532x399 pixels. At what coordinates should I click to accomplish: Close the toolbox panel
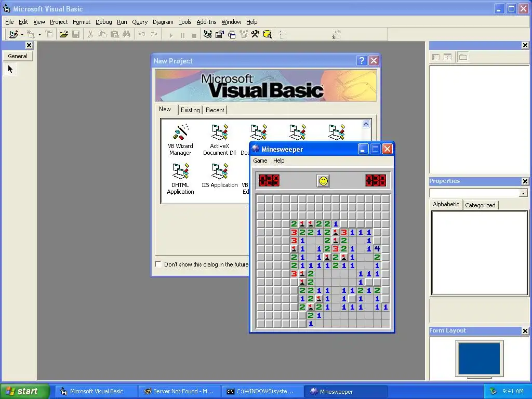click(29, 45)
